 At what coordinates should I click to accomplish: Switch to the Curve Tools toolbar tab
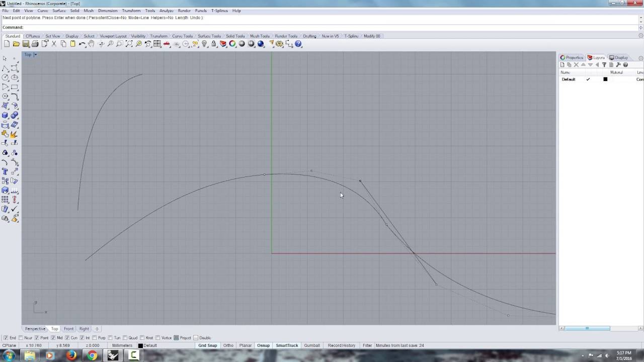(x=182, y=36)
